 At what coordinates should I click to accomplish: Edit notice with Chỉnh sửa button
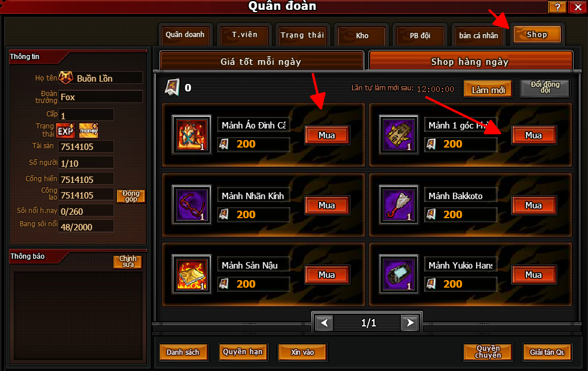pyautogui.click(x=128, y=262)
